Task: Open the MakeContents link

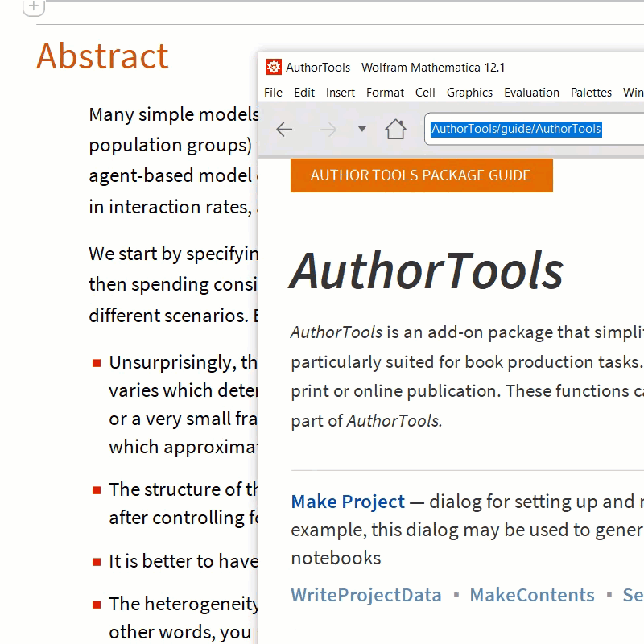Action: [532, 595]
